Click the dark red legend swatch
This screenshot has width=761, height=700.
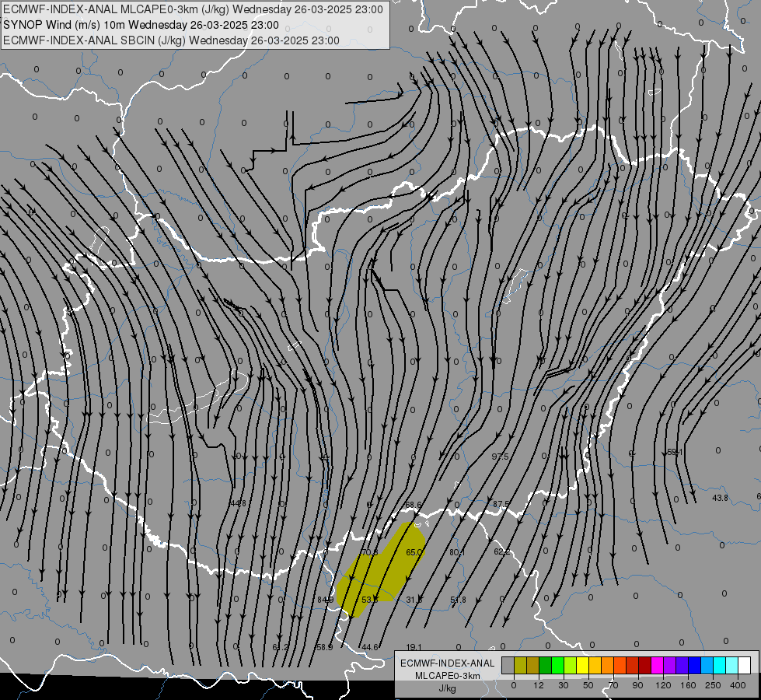[645, 665]
